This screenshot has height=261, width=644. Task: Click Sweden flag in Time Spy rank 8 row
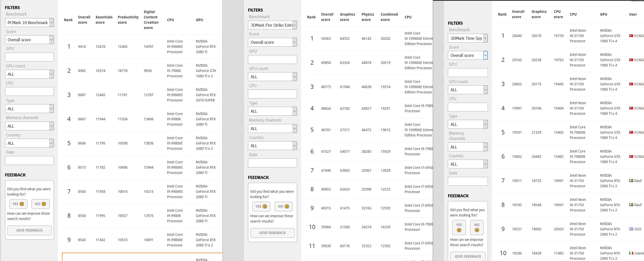[x=631, y=205]
